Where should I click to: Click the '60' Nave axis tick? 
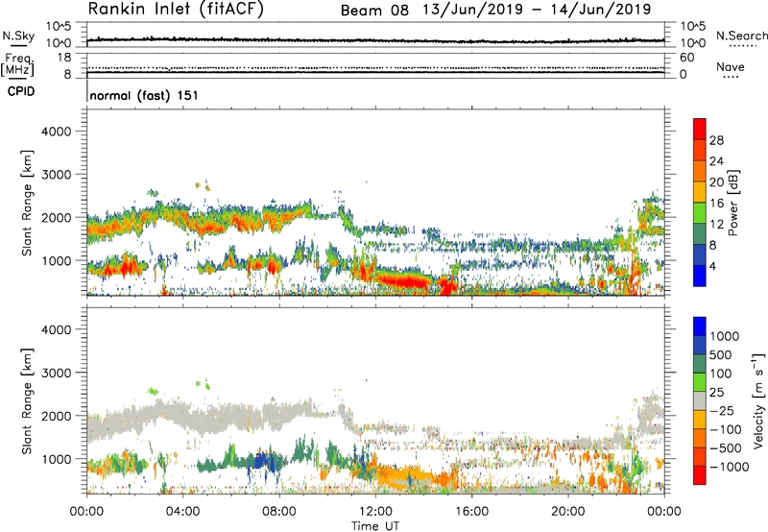[x=686, y=58]
